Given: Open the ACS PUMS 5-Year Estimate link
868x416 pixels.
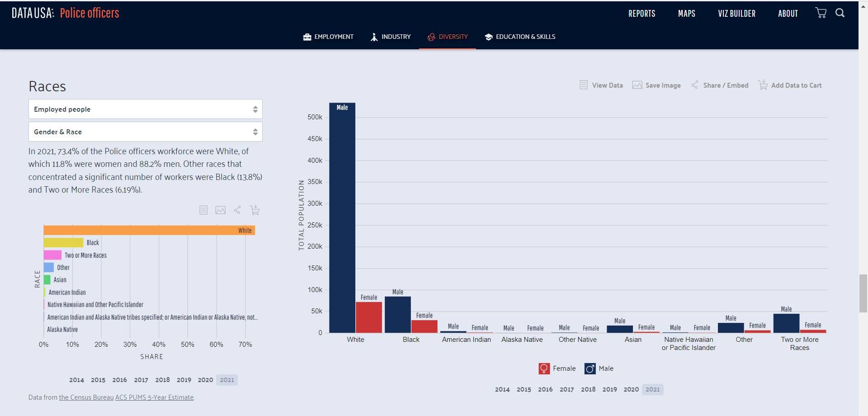Looking at the screenshot, I should [154, 397].
